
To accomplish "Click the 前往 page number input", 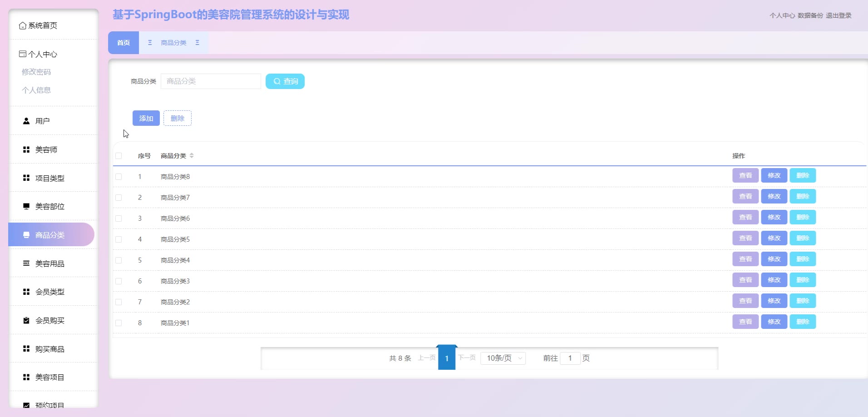I will click(570, 358).
